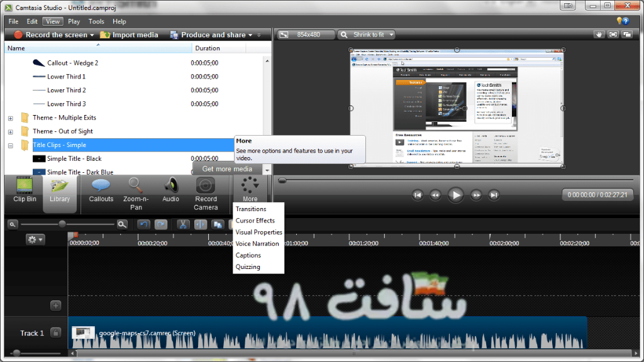Open the Audio tool
The image size is (644, 362).
170,190
